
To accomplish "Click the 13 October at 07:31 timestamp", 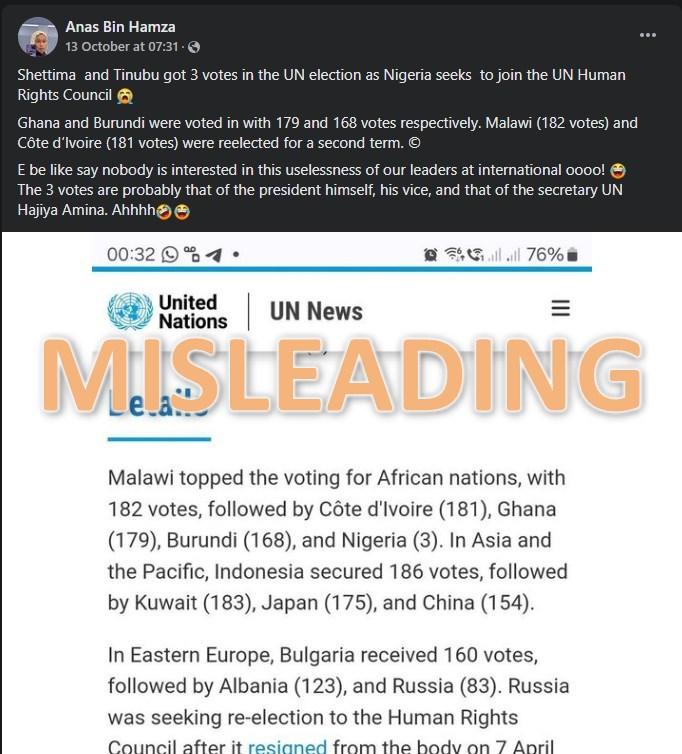I will tap(122, 47).
